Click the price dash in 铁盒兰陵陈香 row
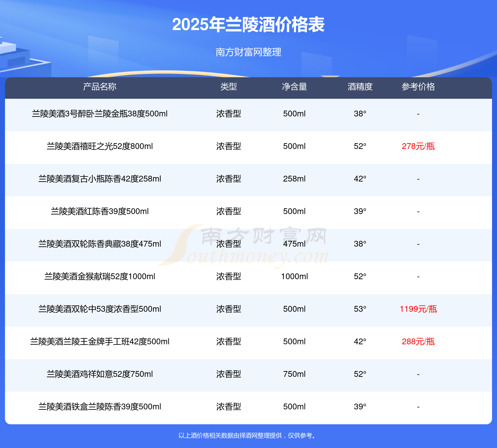 [x=418, y=407]
